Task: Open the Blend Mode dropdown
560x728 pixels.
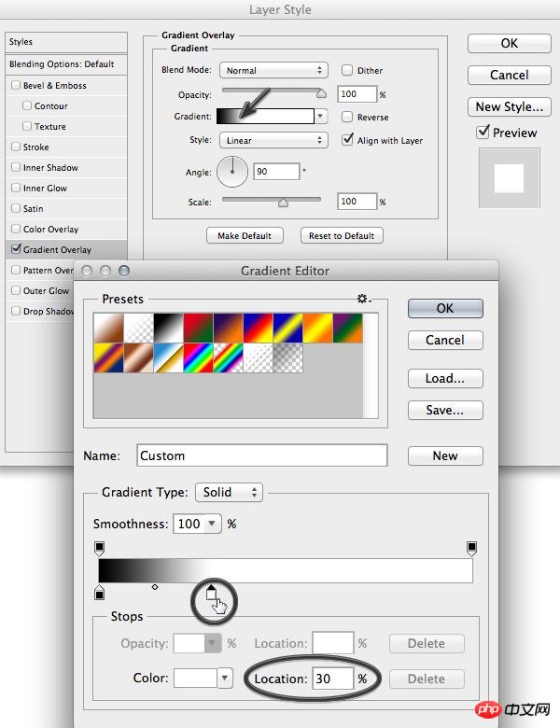Action: coord(273,70)
